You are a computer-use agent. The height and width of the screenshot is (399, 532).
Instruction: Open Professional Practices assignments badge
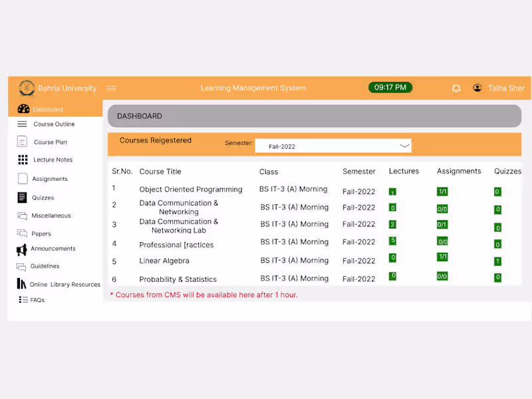pos(442,241)
